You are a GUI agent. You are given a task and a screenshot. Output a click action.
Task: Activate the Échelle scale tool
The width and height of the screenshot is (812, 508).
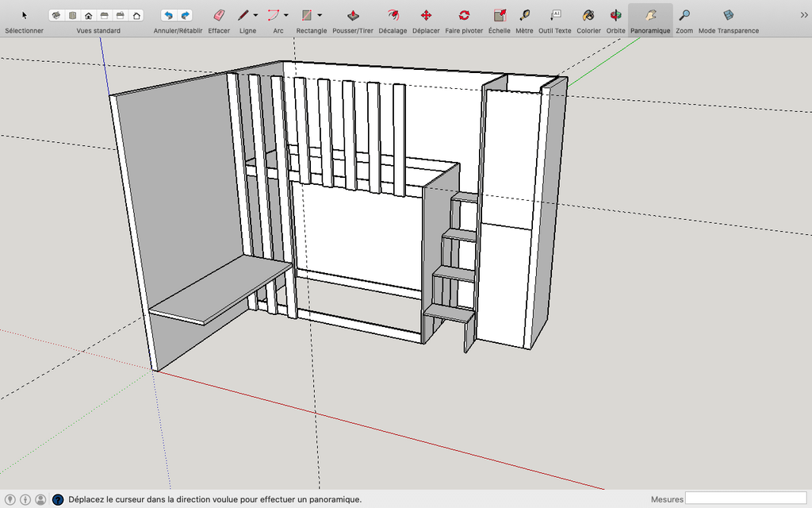point(500,15)
